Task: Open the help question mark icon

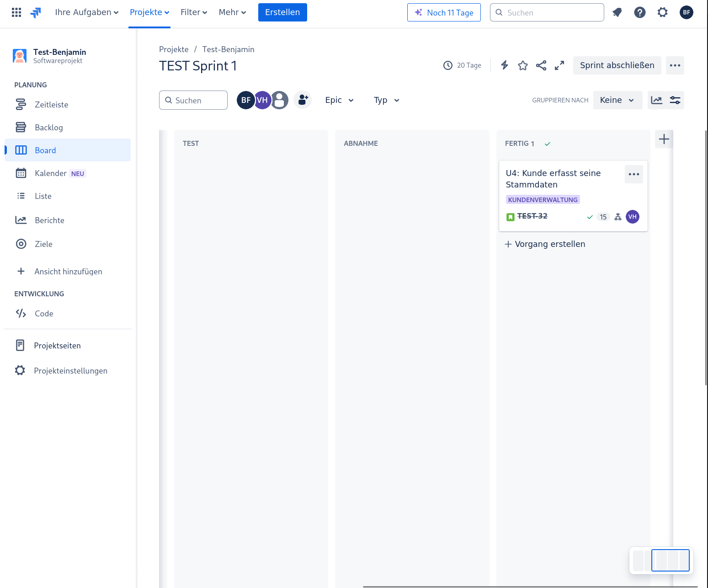Action: coord(640,12)
